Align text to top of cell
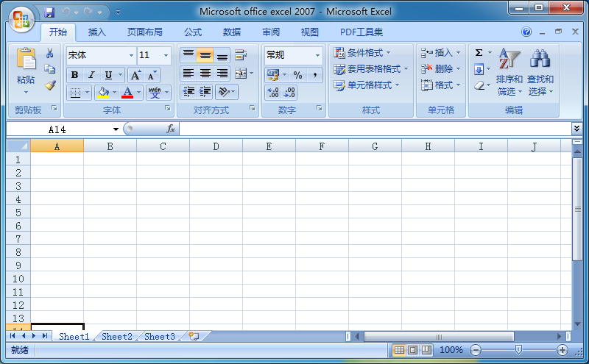The height and width of the screenshot is (364, 589). pyautogui.click(x=188, y=55)
